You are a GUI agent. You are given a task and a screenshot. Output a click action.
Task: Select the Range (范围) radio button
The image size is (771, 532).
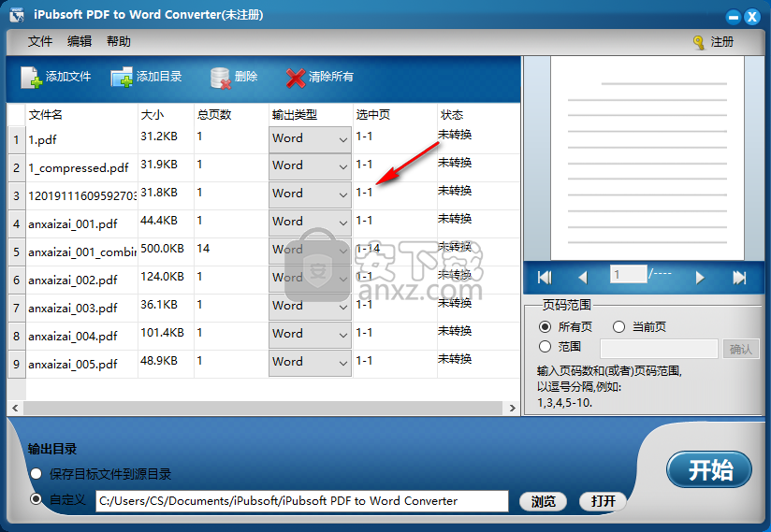coord(545,347)
